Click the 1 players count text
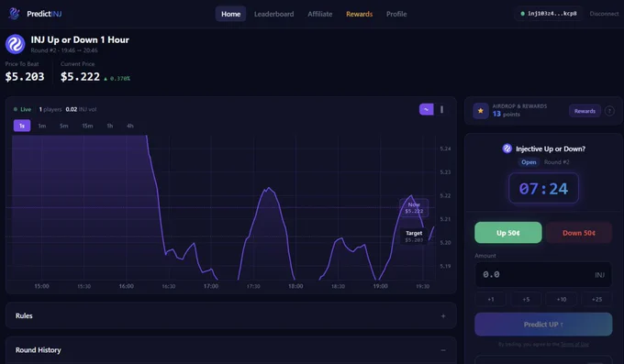The width and height of the screenshot is (624, 364). (x=50, y=109)
